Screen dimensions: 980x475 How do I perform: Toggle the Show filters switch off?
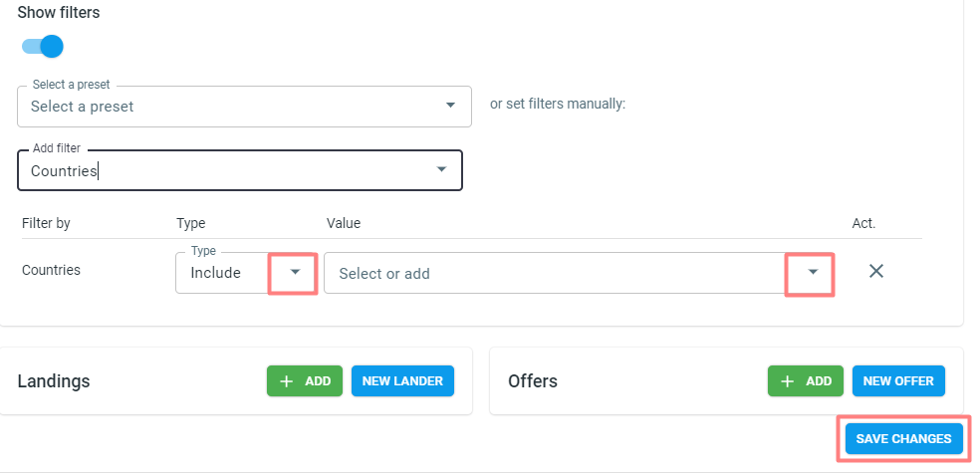[x=43, y=46]
